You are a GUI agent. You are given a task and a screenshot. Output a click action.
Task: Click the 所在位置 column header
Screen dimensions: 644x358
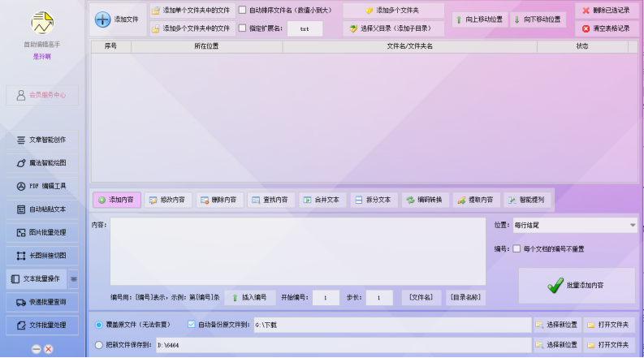pyautogui.click(x=206, y=46)
